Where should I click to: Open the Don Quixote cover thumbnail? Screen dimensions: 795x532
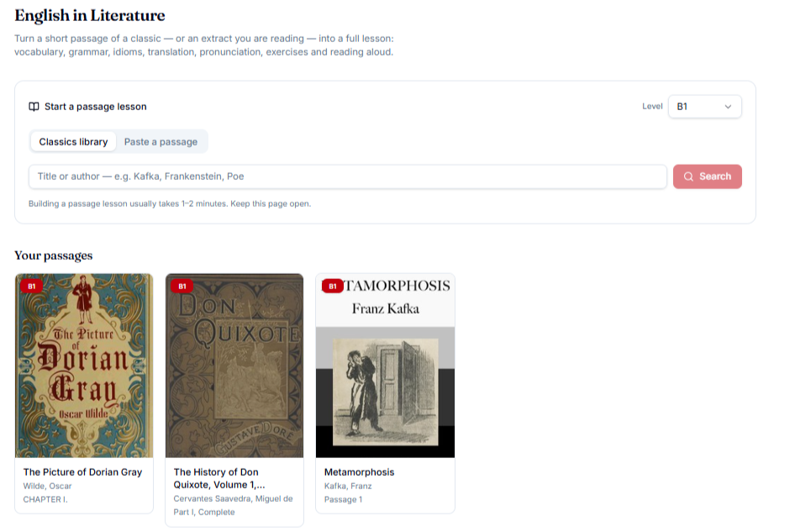point(234,366)
